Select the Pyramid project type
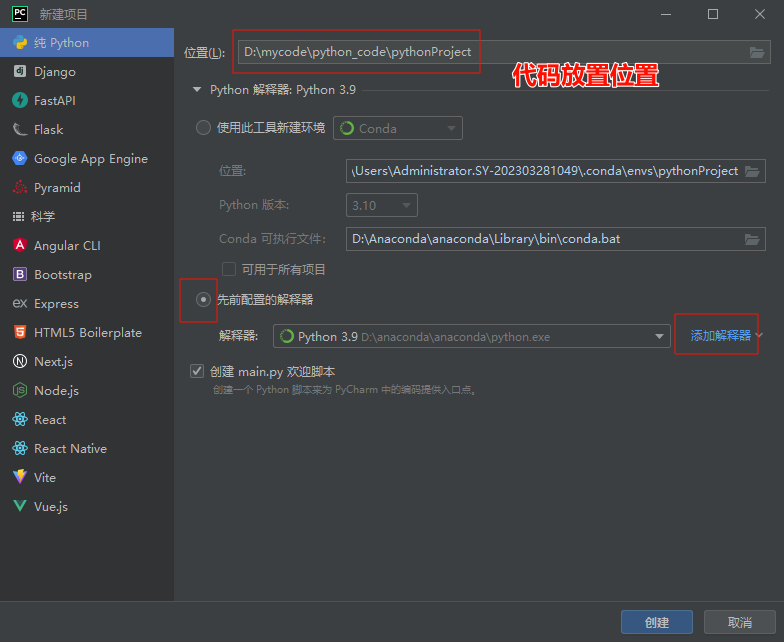The width and height of the screenshot is (784, 642). [87, 188]
